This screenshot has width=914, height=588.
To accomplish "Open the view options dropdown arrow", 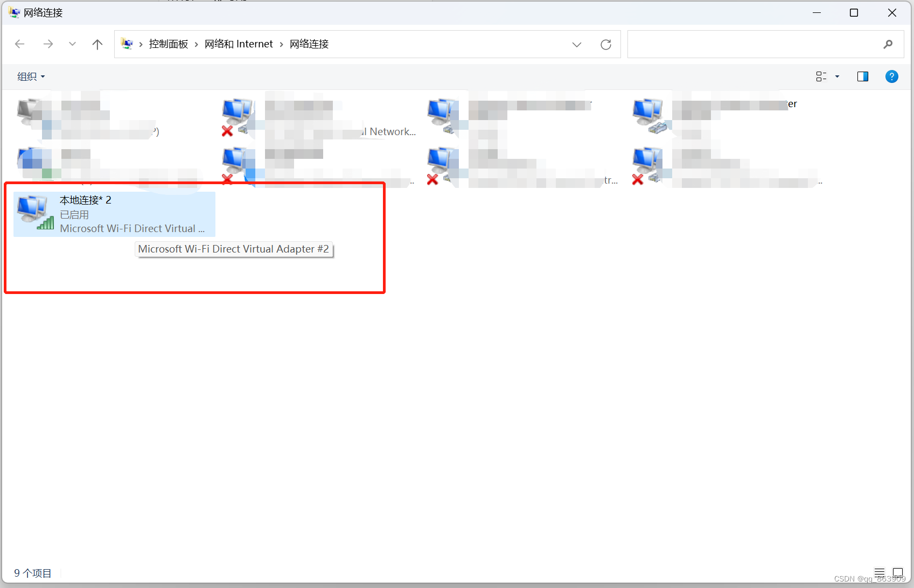I will (836, 76).
